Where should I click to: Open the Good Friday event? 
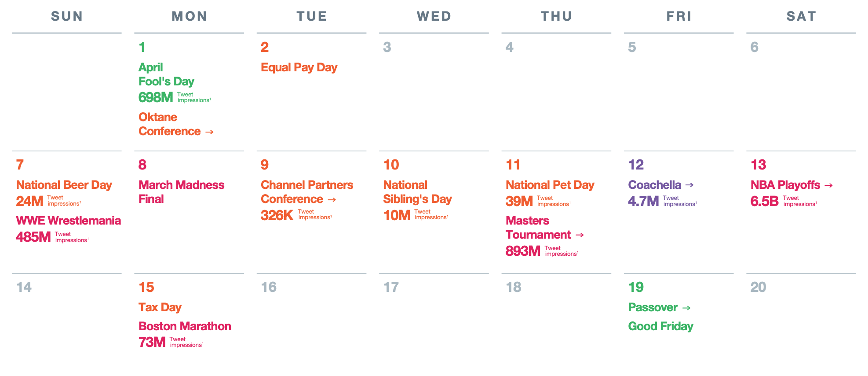pos(660,326)
